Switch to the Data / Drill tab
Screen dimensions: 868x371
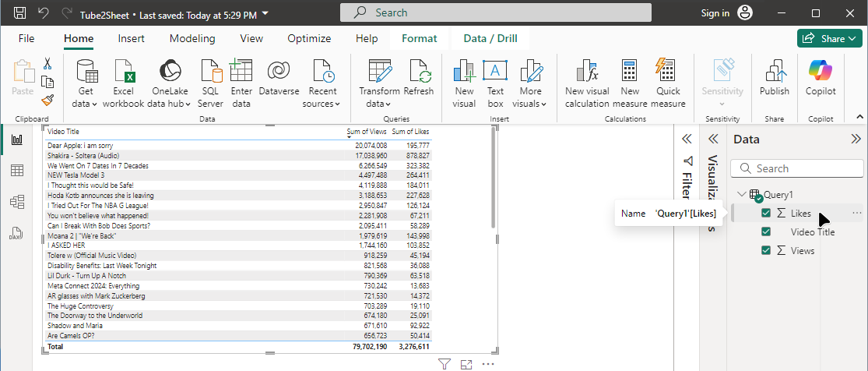[x=490, y=39]
